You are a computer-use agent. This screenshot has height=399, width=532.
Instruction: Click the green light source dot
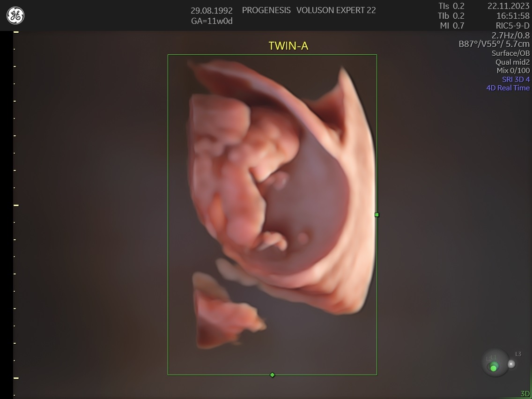pos(494,368)
